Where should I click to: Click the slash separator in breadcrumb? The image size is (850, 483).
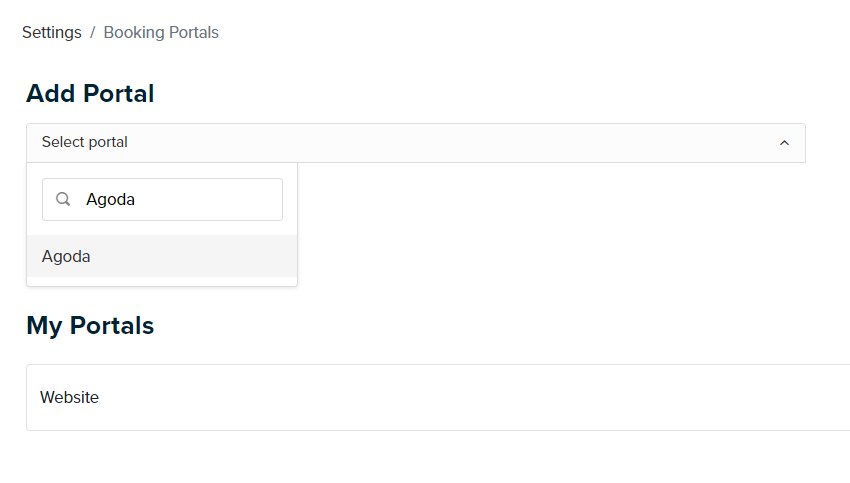click(93, 33)
